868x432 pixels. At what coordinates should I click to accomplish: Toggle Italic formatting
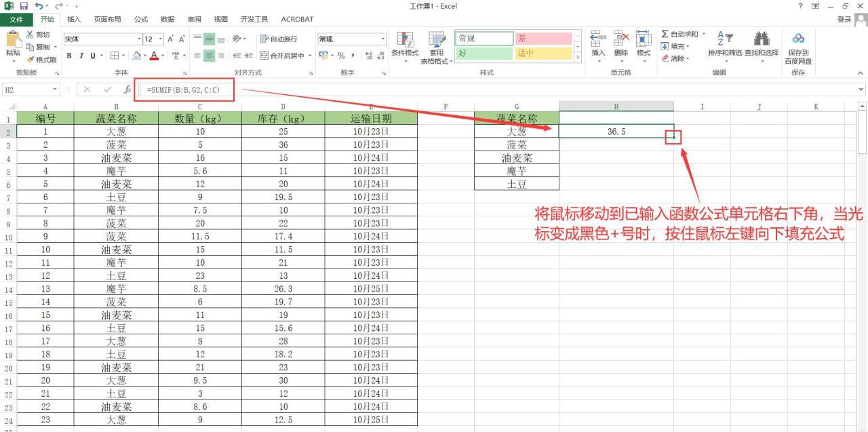[x=80, y=56]
